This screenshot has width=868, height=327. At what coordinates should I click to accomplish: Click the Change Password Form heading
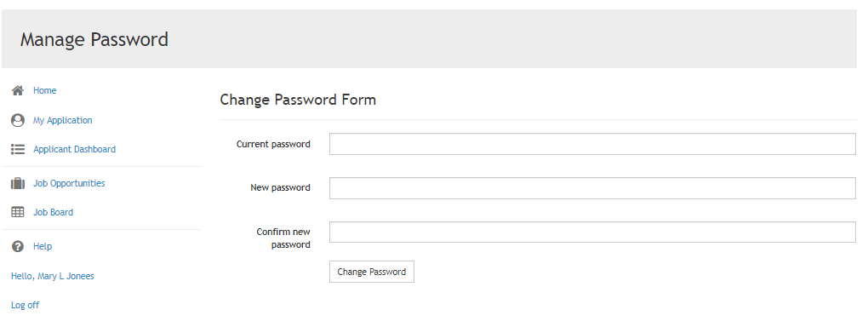click(298, 100)
